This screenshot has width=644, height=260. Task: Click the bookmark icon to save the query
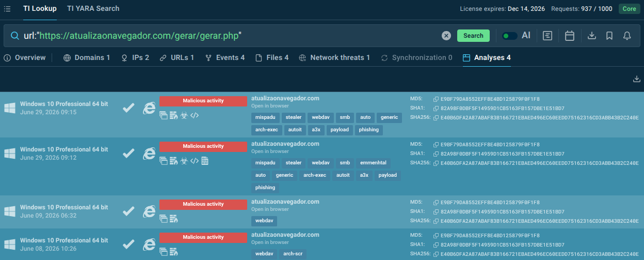click(x=609, y=36)
